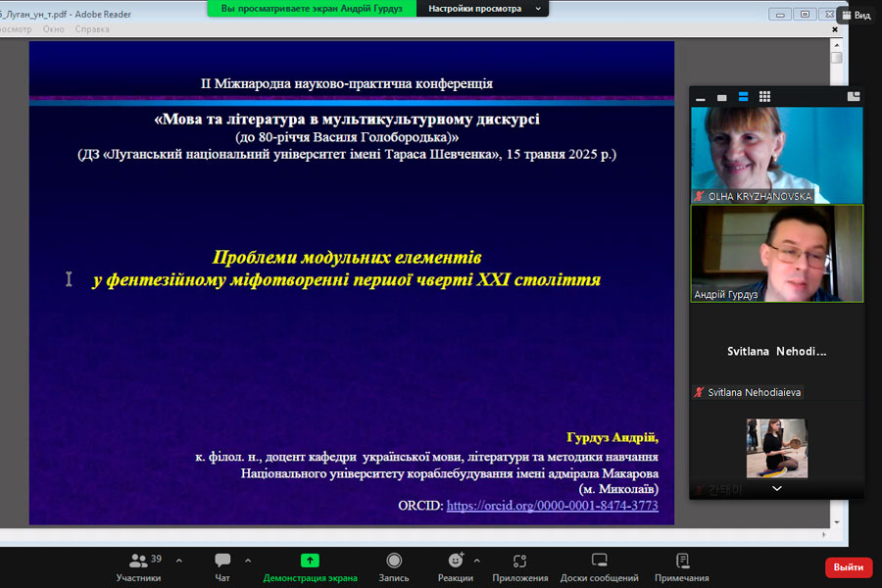This screenshot has width=882, height=588.
Task: Select the vertical strip video view icon
Action: [743, 97]
